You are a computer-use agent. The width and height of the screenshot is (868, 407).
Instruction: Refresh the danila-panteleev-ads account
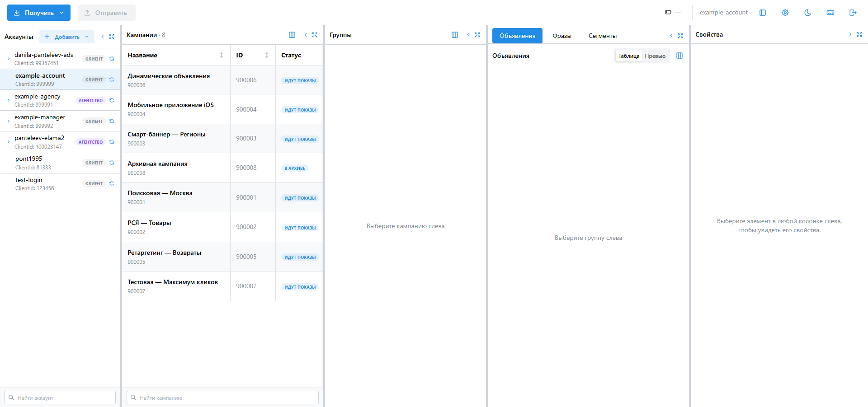(112, 59)
